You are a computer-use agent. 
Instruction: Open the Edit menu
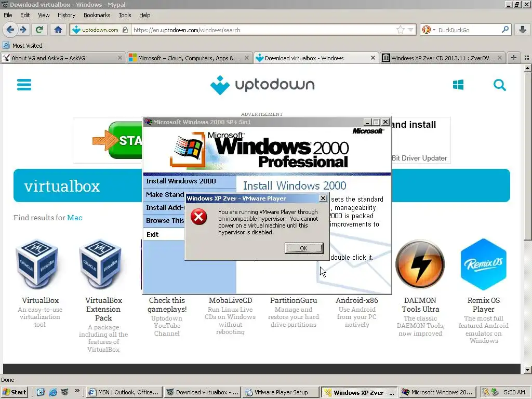(25, 15)
